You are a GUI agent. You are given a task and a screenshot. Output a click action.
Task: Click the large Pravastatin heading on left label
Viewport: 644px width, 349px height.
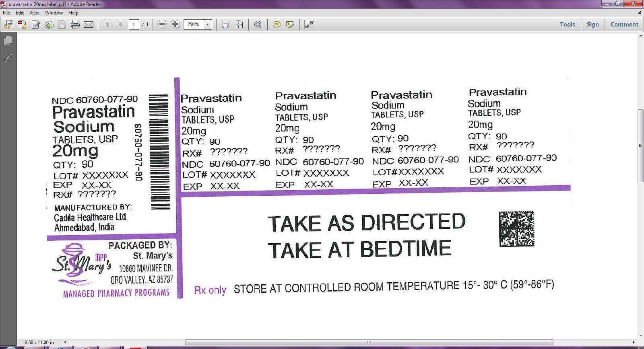coord(93,112)
